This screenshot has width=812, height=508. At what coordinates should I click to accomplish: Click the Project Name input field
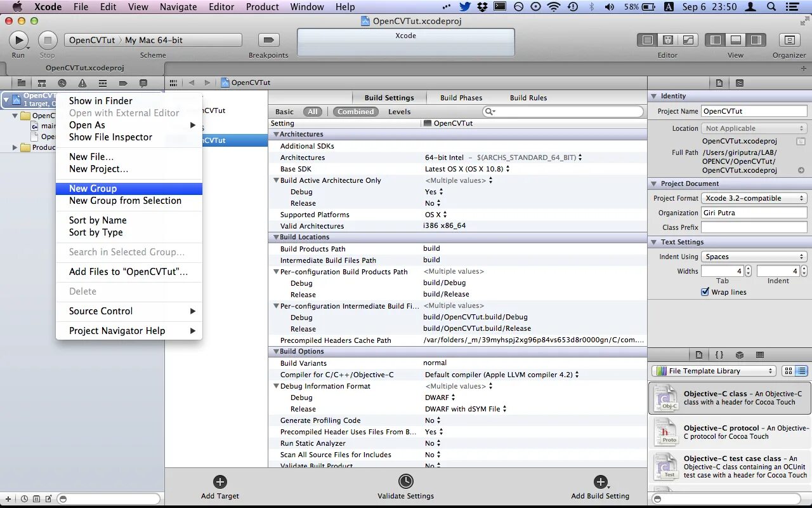[x=754, y=111]
